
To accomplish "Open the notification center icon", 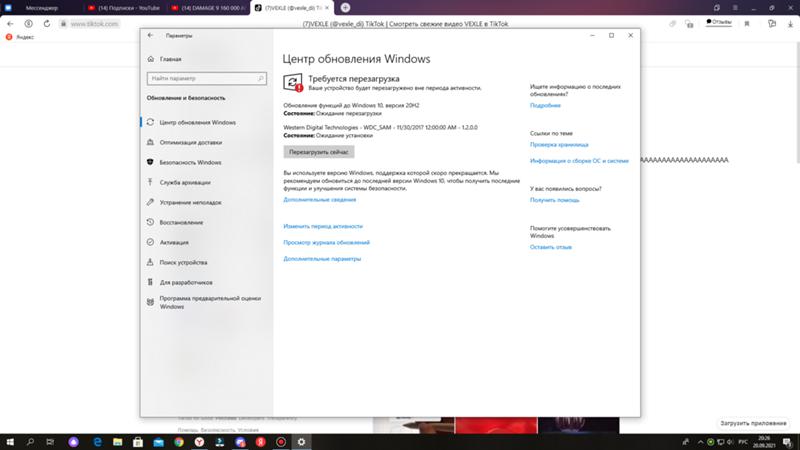I will (x=788, y=442).
